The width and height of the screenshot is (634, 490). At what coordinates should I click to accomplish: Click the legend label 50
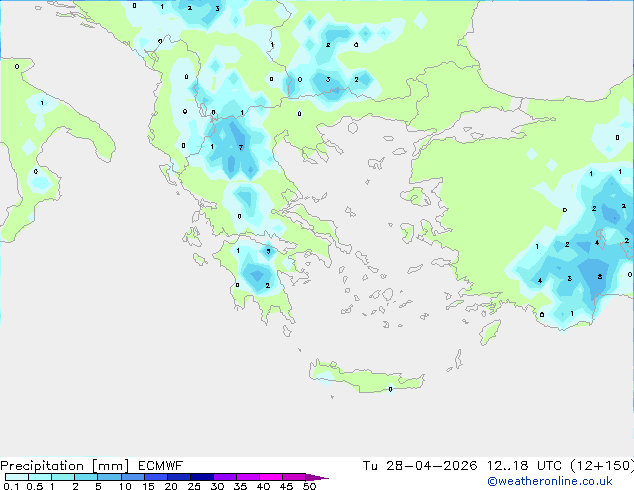click(310, 486)
